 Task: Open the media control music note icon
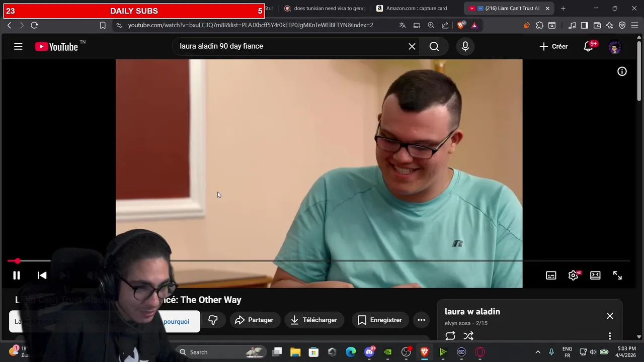pos(572,25)
